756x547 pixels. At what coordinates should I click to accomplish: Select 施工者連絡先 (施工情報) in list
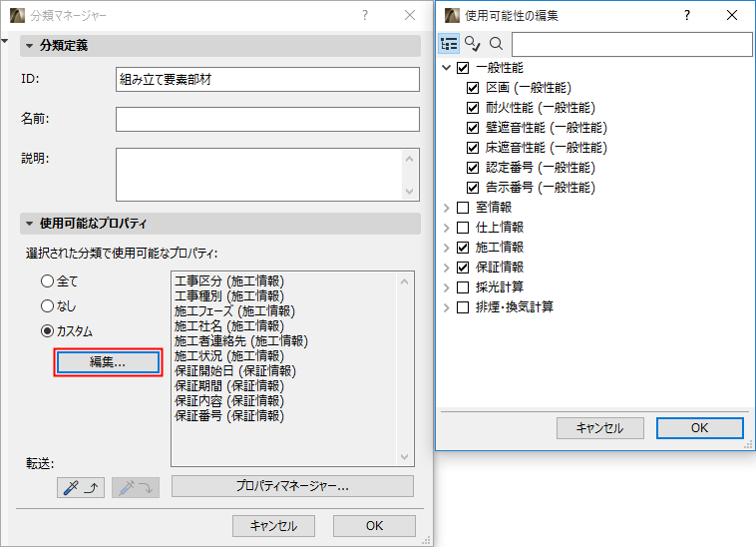(241, 341)
